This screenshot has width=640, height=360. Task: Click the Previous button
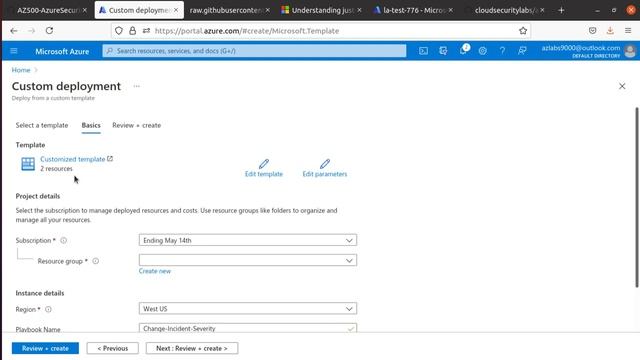113,348
